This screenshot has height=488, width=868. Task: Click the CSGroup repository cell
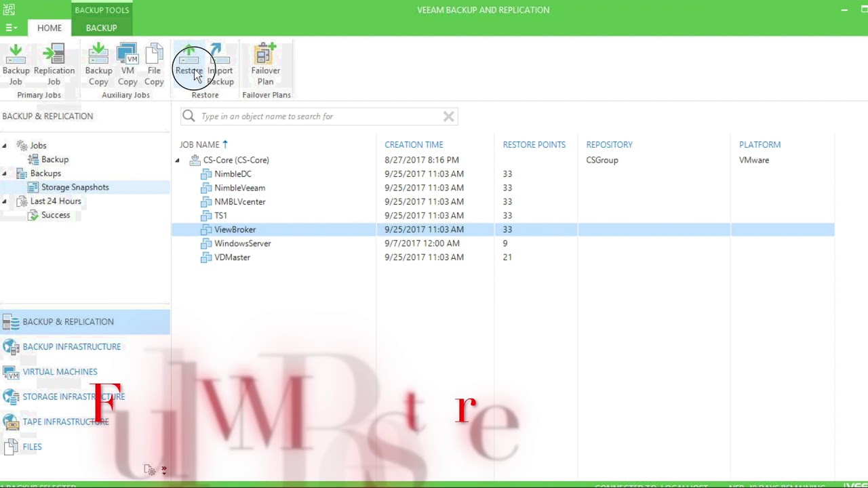point(602,160)
